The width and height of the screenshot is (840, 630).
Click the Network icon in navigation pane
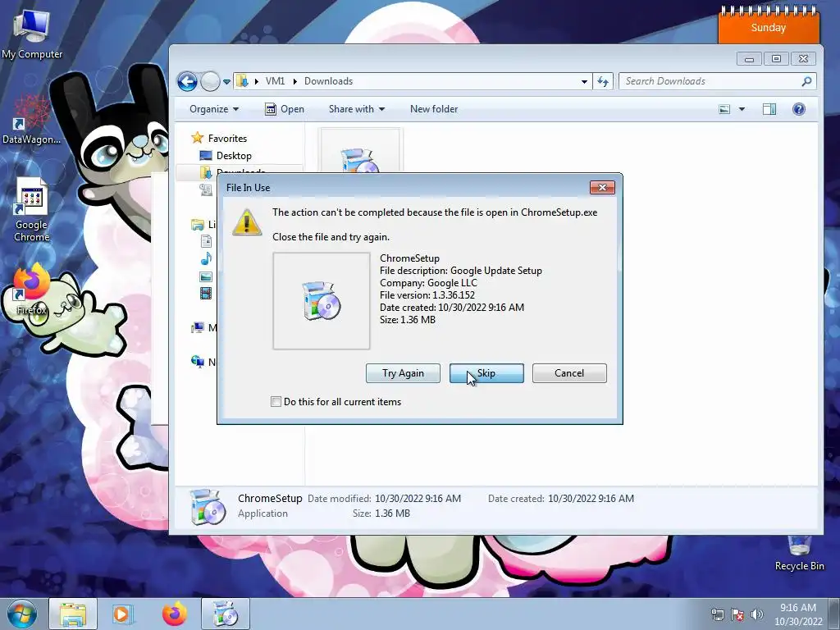tap(198, 362)
